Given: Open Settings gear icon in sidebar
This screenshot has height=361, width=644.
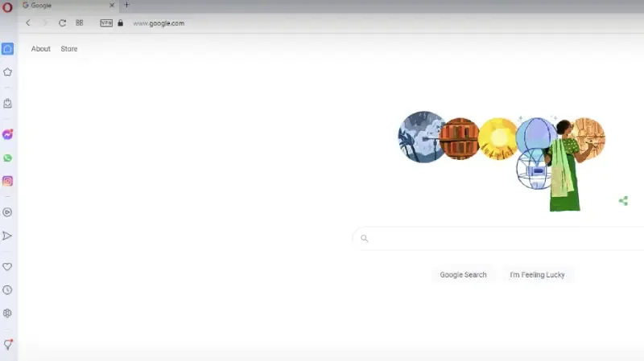Looking at the screenshot, I should point(7,314).
